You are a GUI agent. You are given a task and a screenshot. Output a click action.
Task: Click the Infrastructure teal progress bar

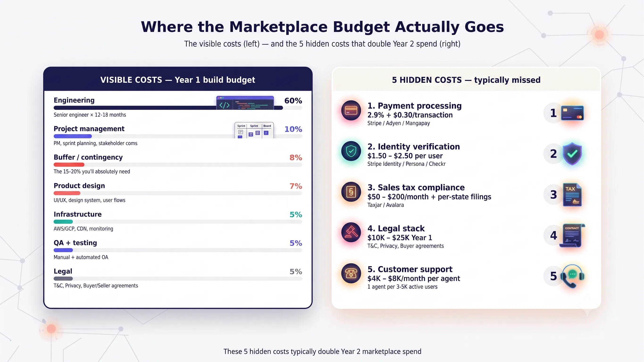pyautogui.click(x=178, y=222)
